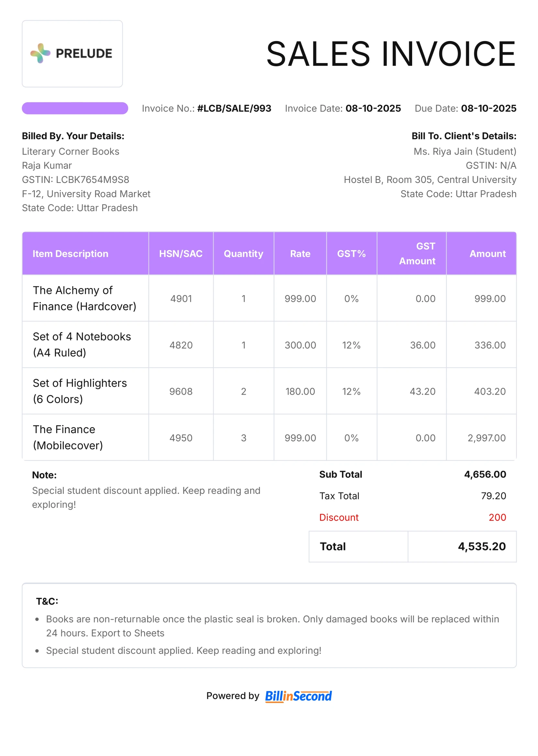This screenshot has width=538, height=756.
Task: Click Set of 4 Notebooks item
Action: point(82,345)
